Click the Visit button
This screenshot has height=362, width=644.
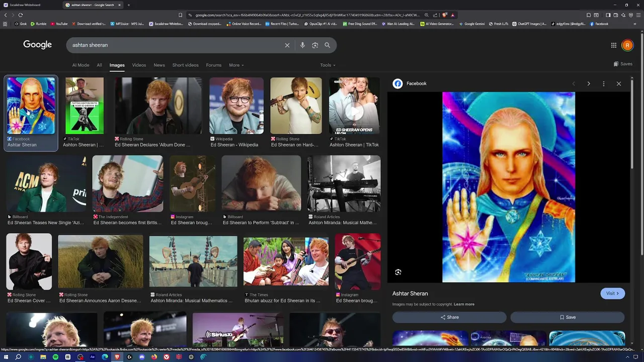pos(612,294)
